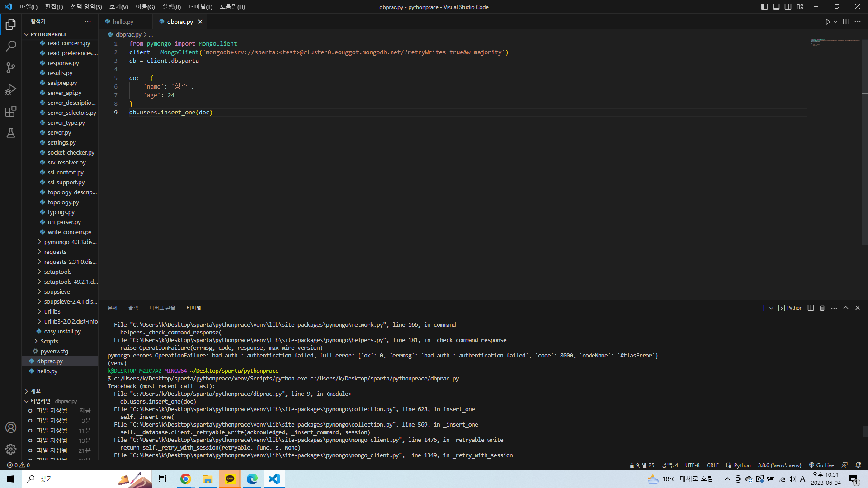Add a new terminal with plus icon

(764, 308)
